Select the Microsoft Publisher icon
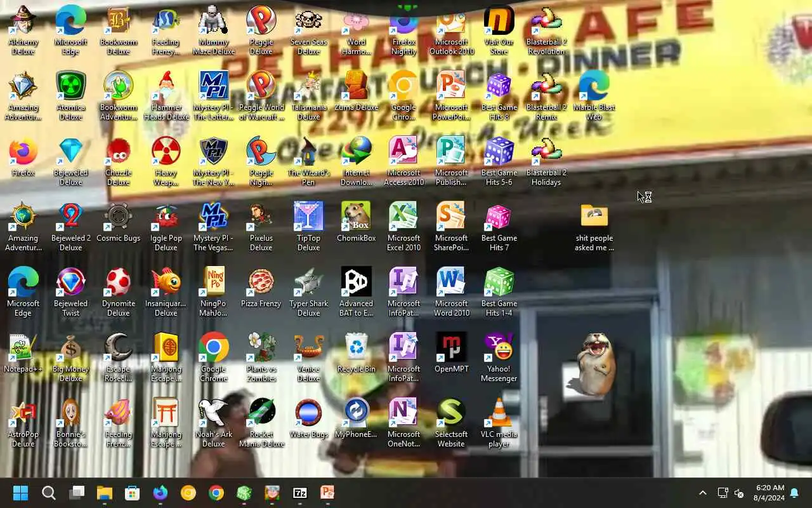Viewport: 812px width, 508px height. [x=452, y=161]
